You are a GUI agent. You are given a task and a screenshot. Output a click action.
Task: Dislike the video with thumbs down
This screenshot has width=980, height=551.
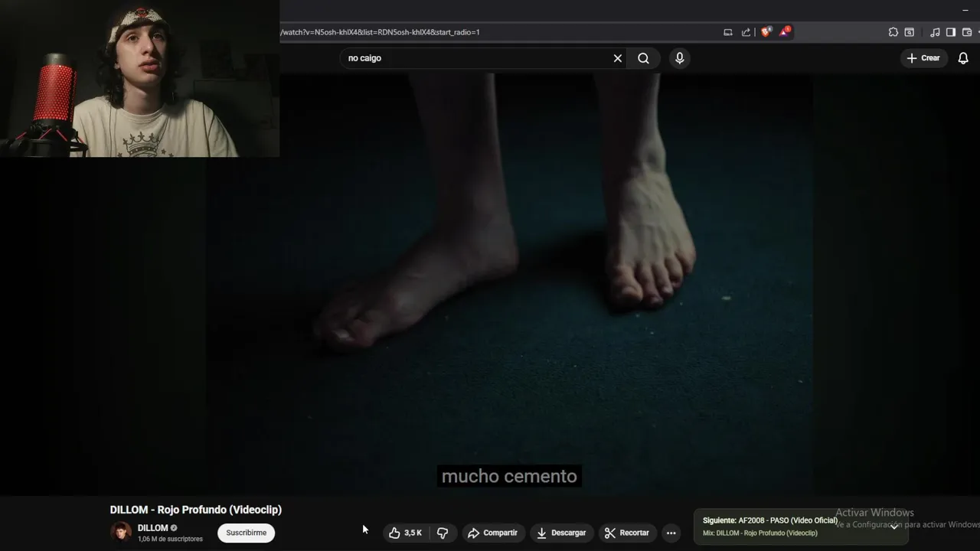443,533
